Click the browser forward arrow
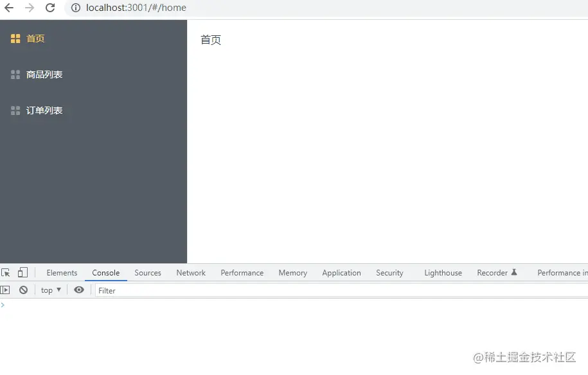This screenshot has width=588, height=375. [x=30, y=8]
